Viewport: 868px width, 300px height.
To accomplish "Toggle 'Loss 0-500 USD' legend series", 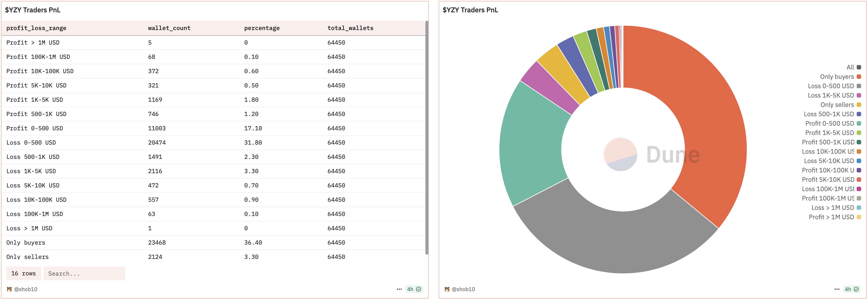I will pos(831,86).
